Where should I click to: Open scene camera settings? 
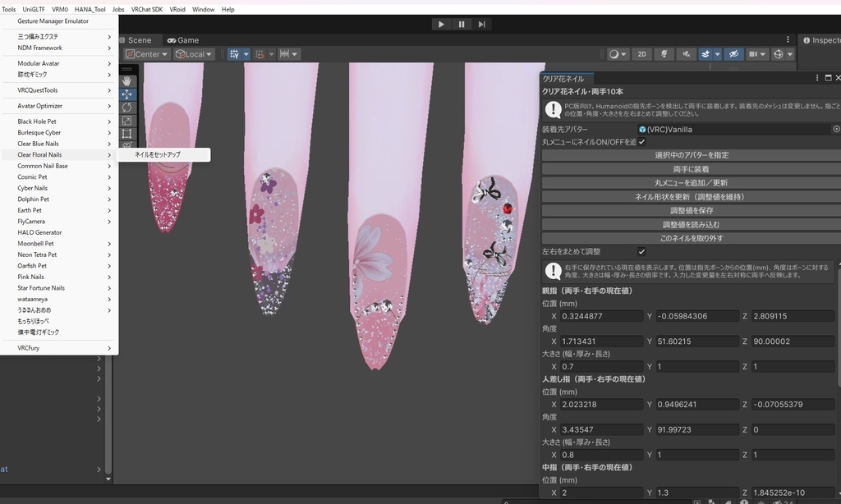[x=756, y=54]
